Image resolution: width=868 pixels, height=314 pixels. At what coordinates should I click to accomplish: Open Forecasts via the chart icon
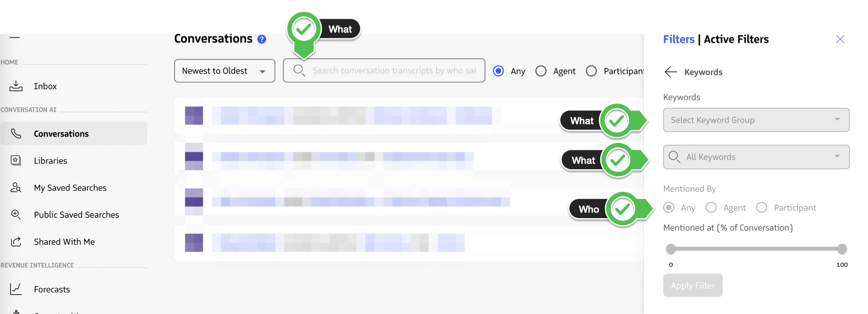[x=16, y=289]
